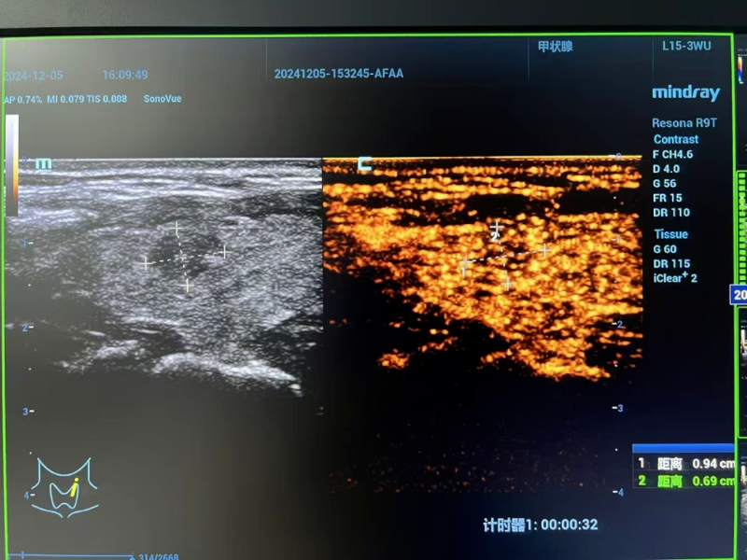Click the Contrast parameter heading
Screen dimensions: 747x560
675,139
